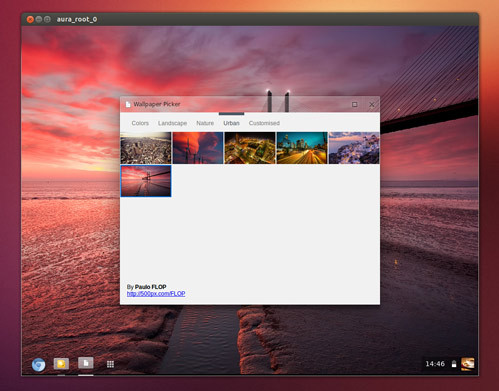This screenshot has height=391, width=499.
Task: Click the clock showing 14:46
Action: click(x=435, y=364)
